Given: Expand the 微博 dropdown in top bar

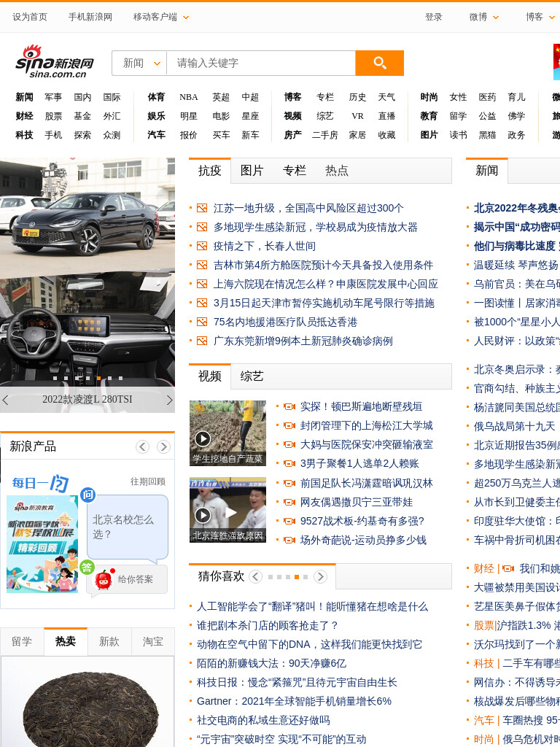Looking at the screenshot, I should click(484, 18).
